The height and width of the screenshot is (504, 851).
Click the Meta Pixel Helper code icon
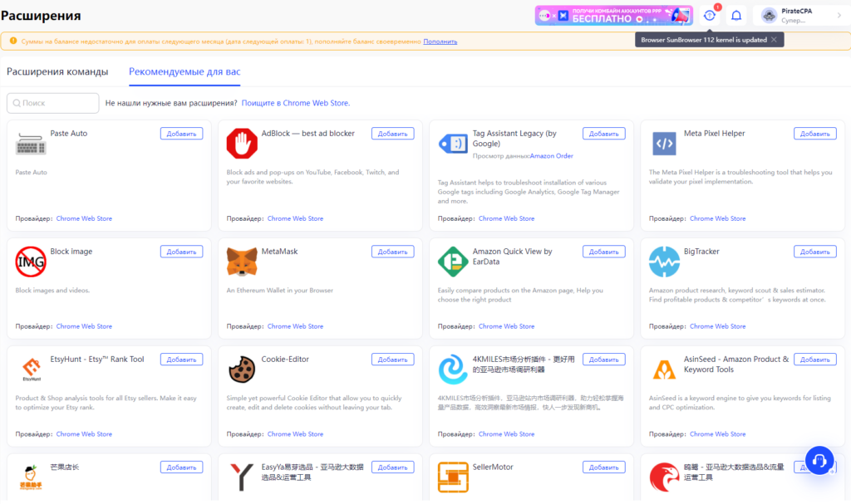click(x=664, y=144)
